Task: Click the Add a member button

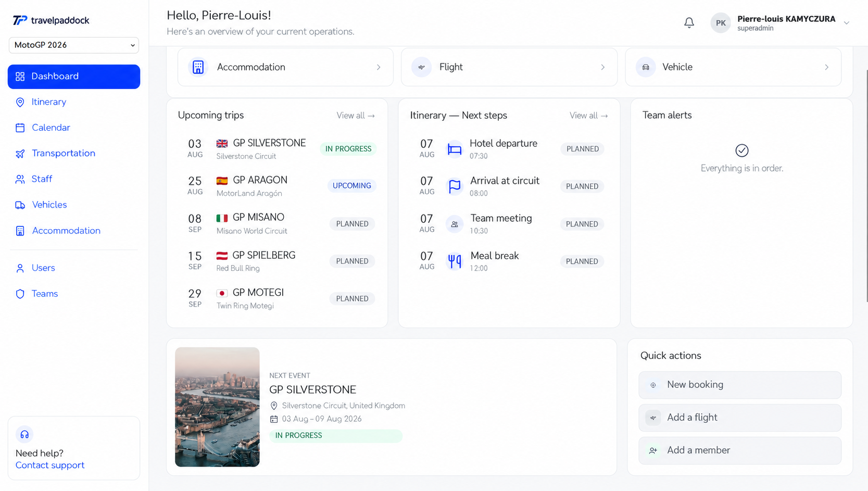Action: 740,450
